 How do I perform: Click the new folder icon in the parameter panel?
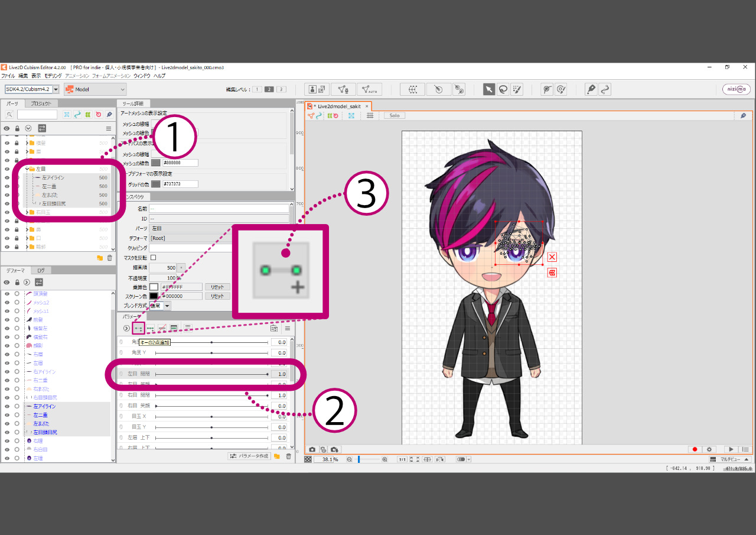click(277, 456)
